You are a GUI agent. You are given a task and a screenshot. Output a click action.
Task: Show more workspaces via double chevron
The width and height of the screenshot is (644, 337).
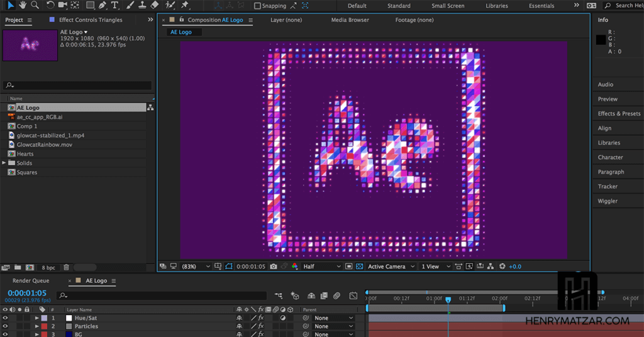tap(576, 5)
